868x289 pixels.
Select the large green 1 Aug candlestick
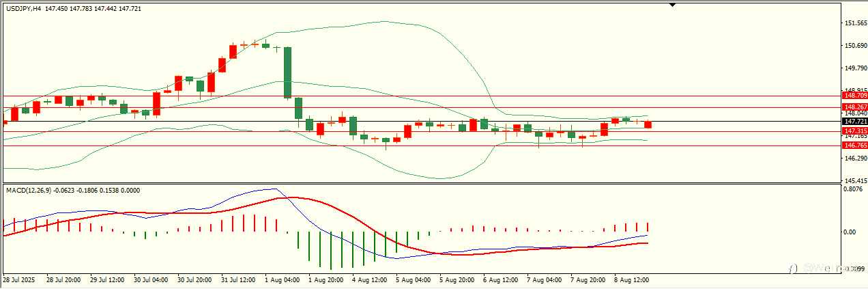point(288,72)
